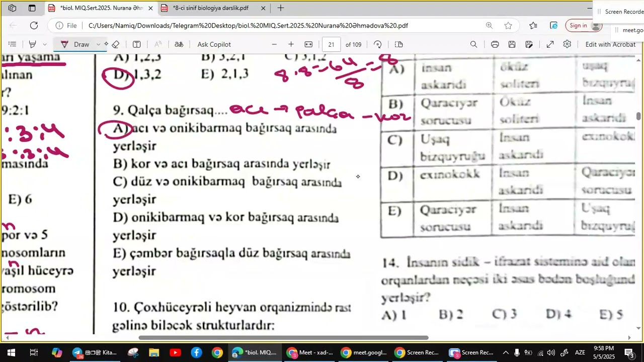Click the Rotate page icon
Image resolution: width=644 pixels, height=362 pixels.
378,44
